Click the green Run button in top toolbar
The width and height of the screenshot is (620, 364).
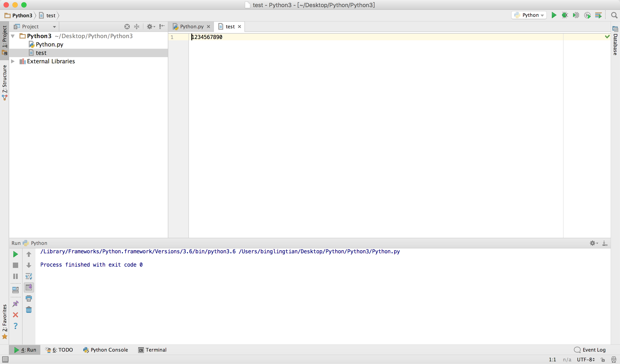[x=554, y=15]
